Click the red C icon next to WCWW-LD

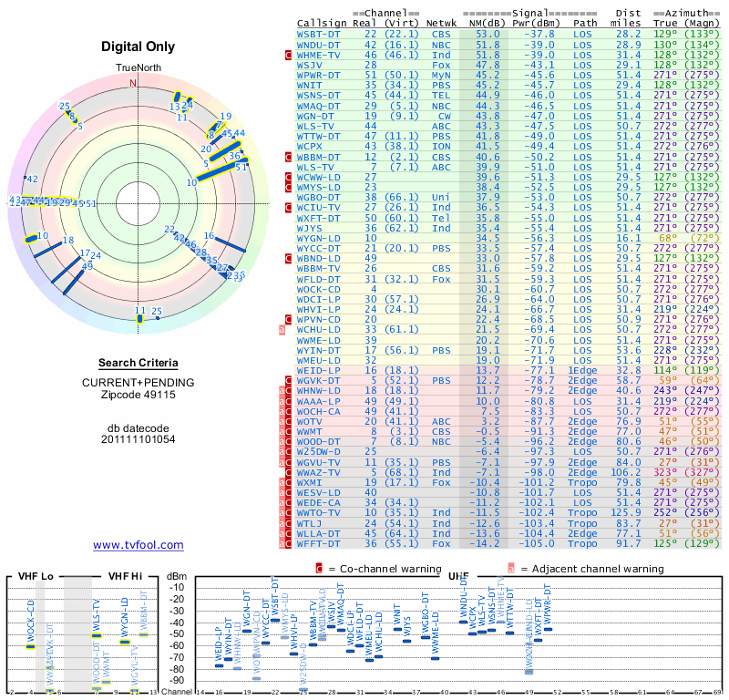[x=288, y=177]
